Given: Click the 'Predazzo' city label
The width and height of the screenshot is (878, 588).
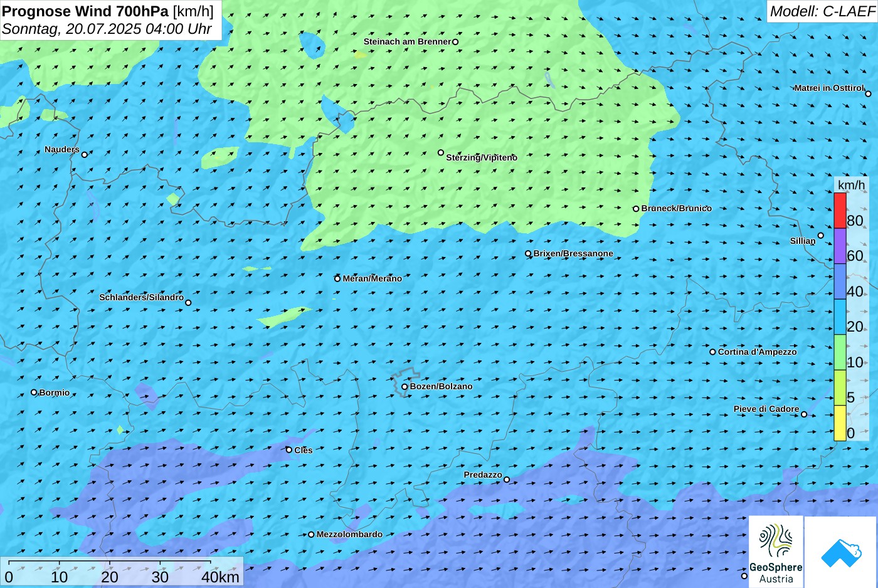Looking at the screenshot, I should (x=483, y=475).
